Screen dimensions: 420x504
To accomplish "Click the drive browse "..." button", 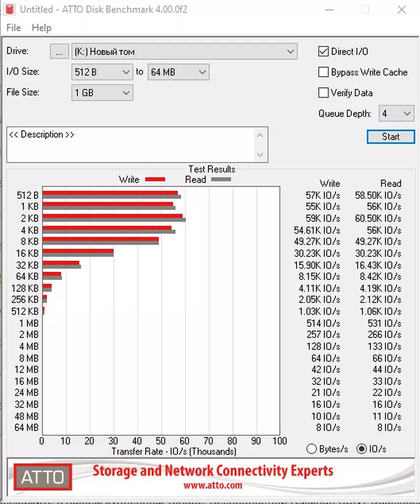I will 59,51.
